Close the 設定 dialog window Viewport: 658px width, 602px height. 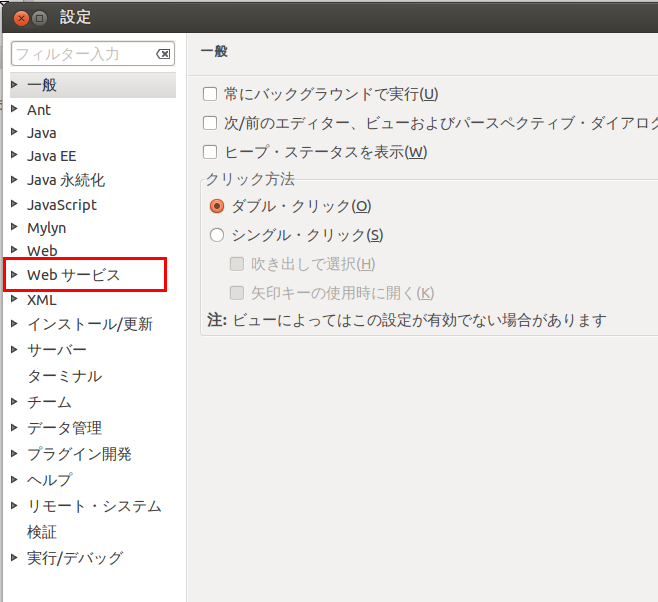[21, 17]
